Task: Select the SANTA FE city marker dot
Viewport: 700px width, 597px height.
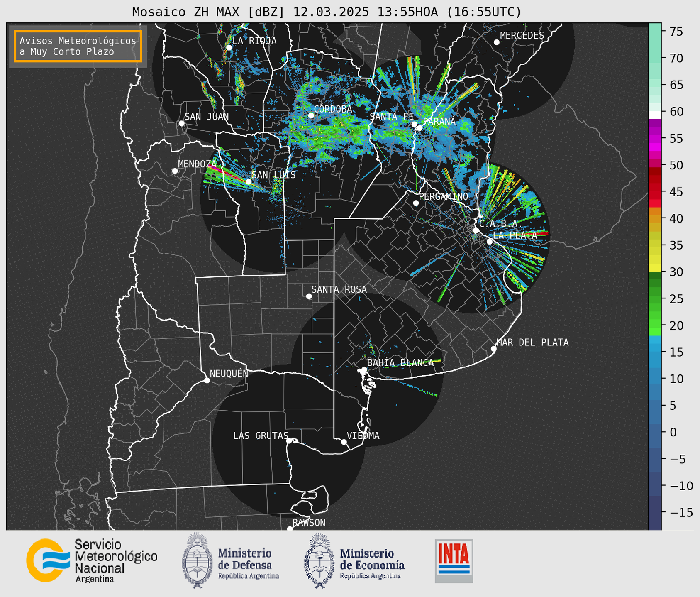Action: (414, 124)
